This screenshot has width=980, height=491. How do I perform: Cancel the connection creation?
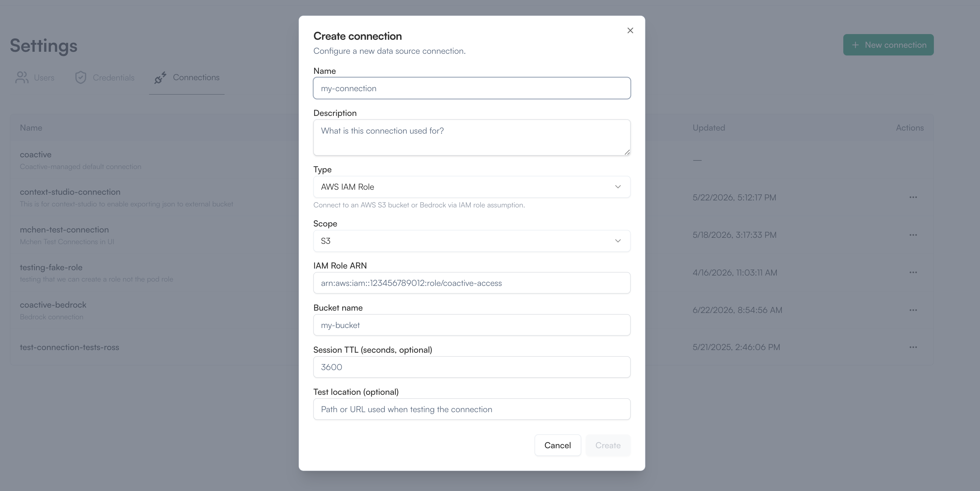557,445
